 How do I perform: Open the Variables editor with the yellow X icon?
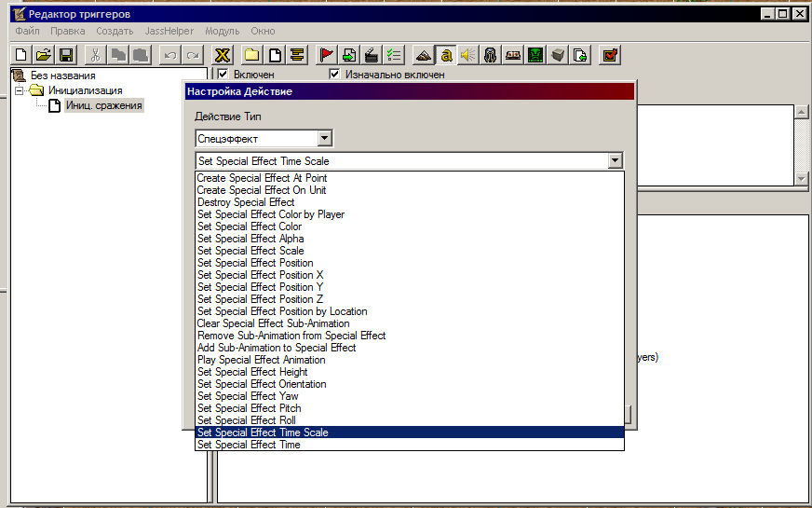click(223, 54)
